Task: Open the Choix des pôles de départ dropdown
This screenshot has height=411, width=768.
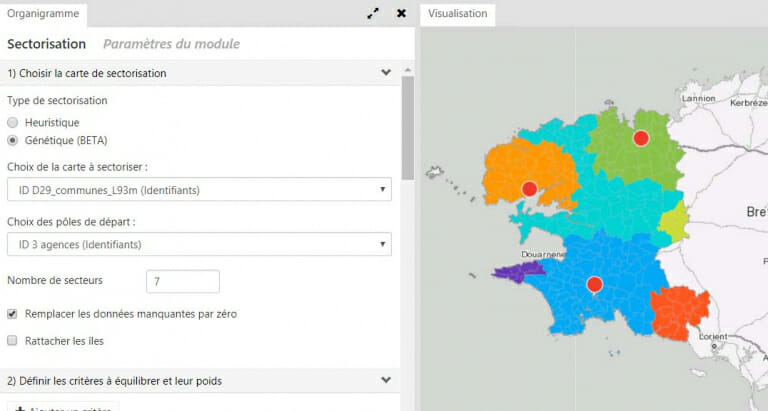Action: pyautogui.click(x=198, y=244)
